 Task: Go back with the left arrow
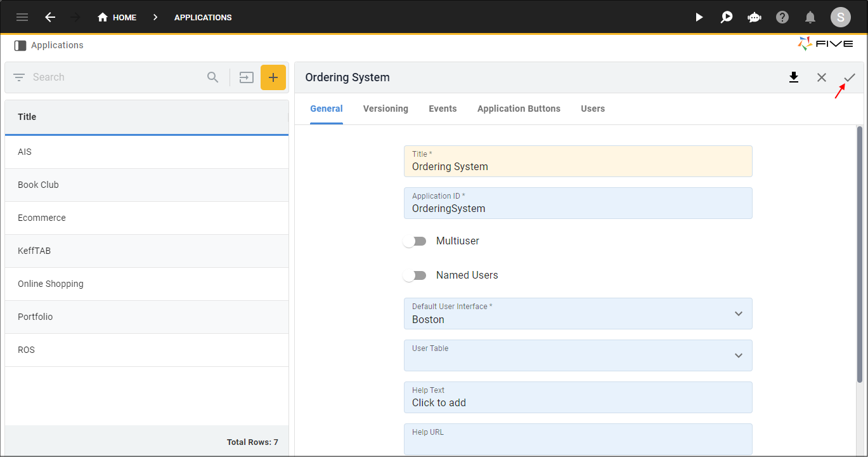pyautogui.click(x=50, y=17)
